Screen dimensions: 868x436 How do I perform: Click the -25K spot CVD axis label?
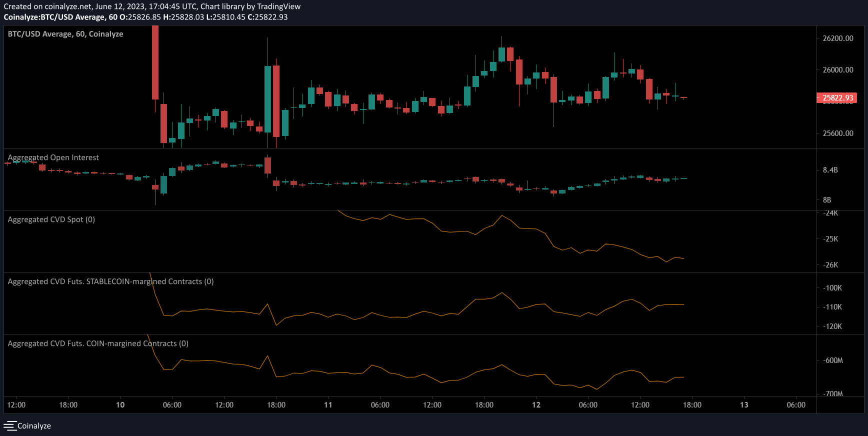[830, 239]
